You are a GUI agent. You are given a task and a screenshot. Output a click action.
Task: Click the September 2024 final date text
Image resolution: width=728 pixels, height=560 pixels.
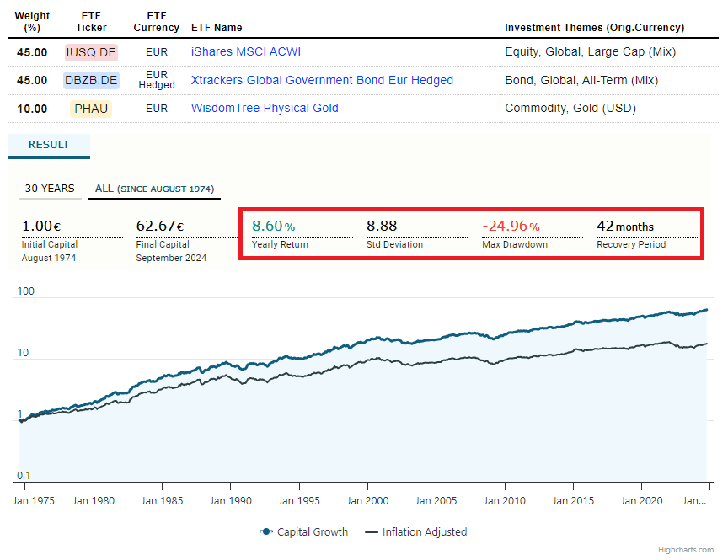pos(171,258)
